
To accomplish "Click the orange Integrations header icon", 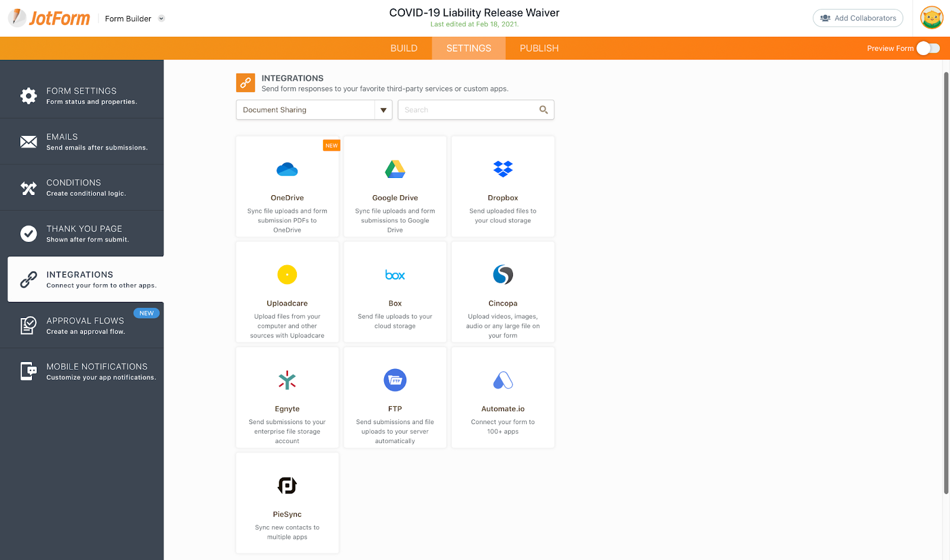I will coord(246,83).
